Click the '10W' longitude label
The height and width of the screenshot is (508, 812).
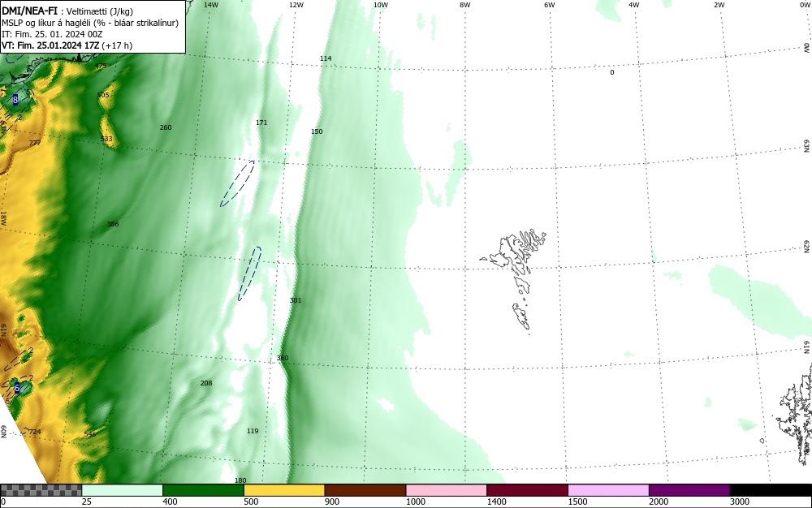(381, 5)
